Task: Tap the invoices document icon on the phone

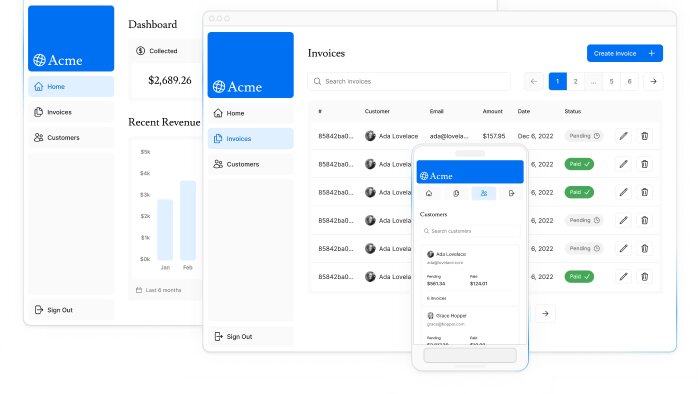Action: click(456, 193)
